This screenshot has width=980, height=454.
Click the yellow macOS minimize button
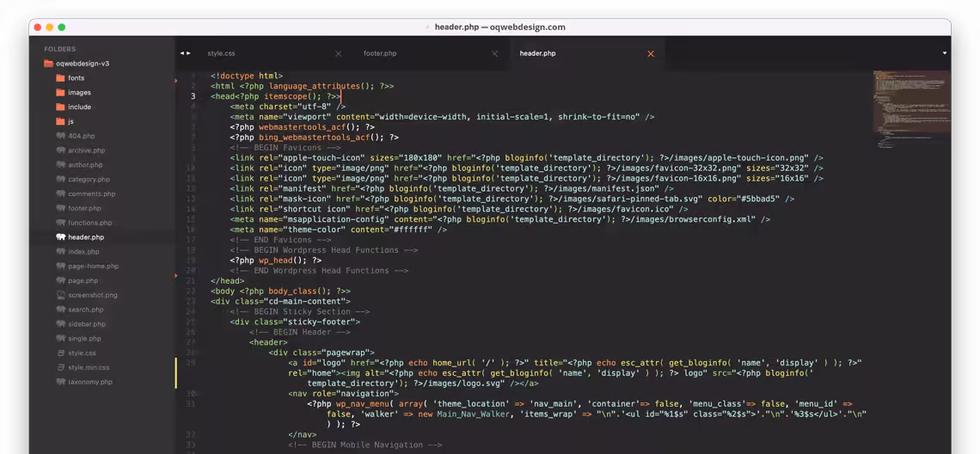[x=49, y=28]
